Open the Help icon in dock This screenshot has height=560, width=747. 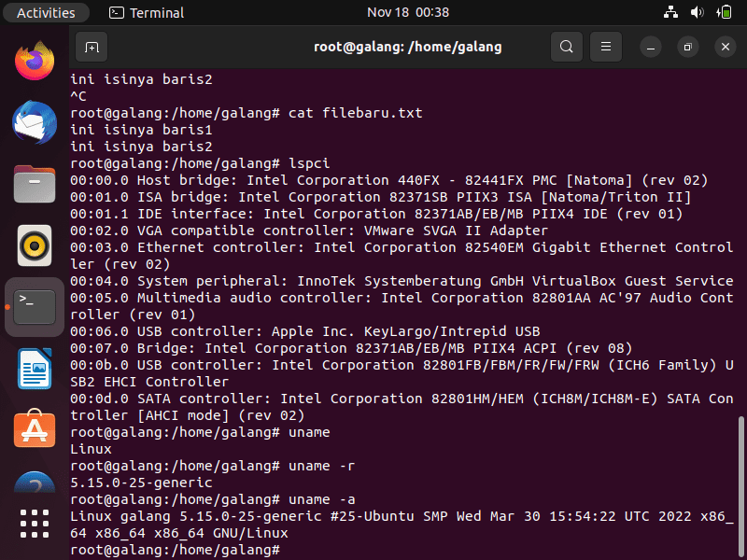click(x=35, y=482)
